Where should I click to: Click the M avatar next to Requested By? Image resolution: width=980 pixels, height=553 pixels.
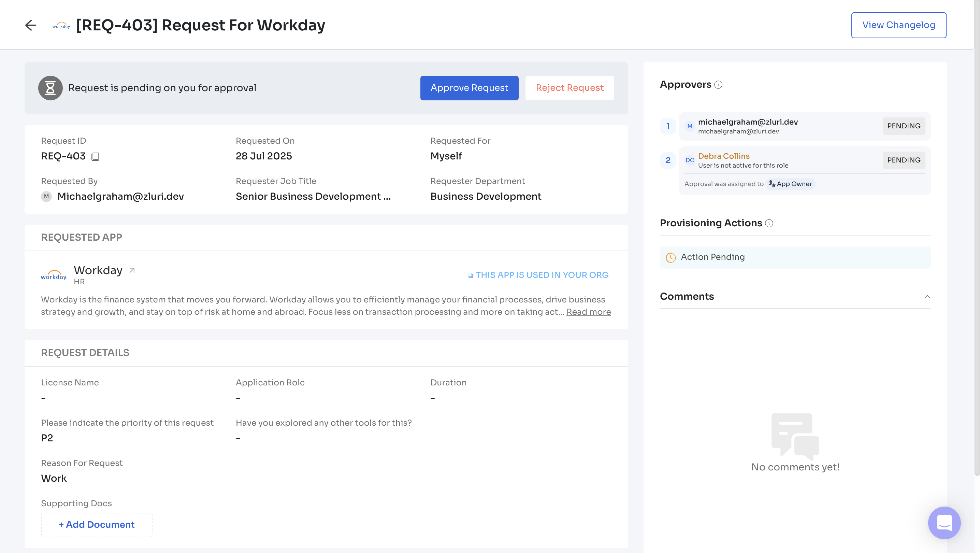point(46,196)
